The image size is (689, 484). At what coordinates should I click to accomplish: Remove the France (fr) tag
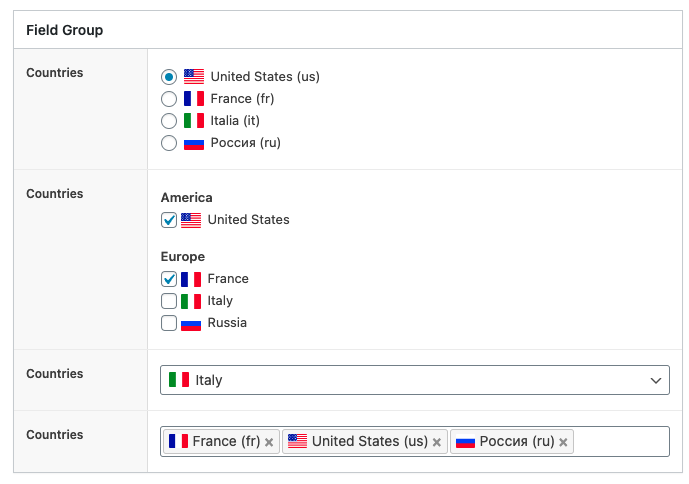click(x=269, y=442)
